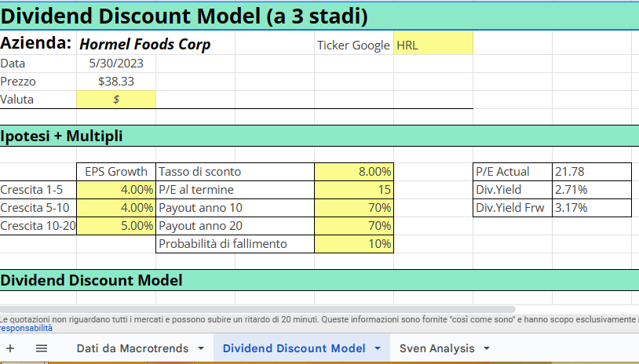Click the price cell $38.33
The image size is (639, 364).
(x=116, y=82)
